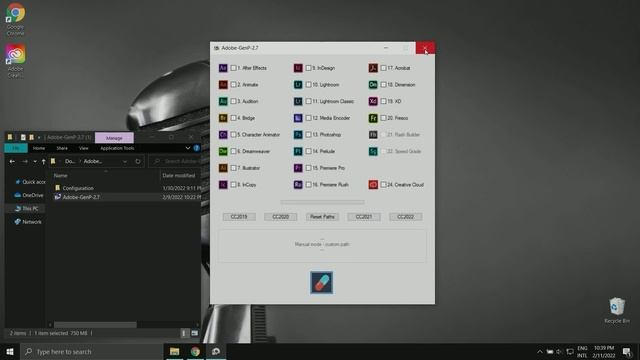Image resolution: width=640 pixels, height=360 pixels.
Task: Click the CC2019 button
Action: 239,217
